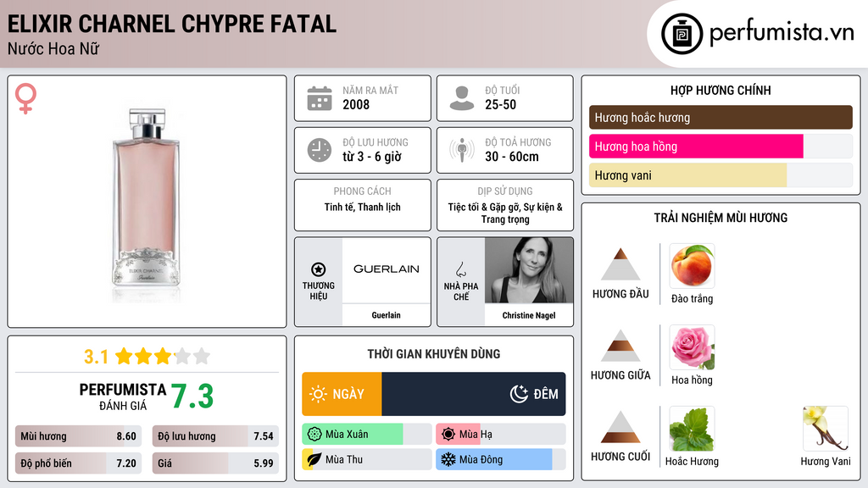Click the Hương hoắc hương accord bar
This screenshot has height=488, width=868.
tap(721, 118)
